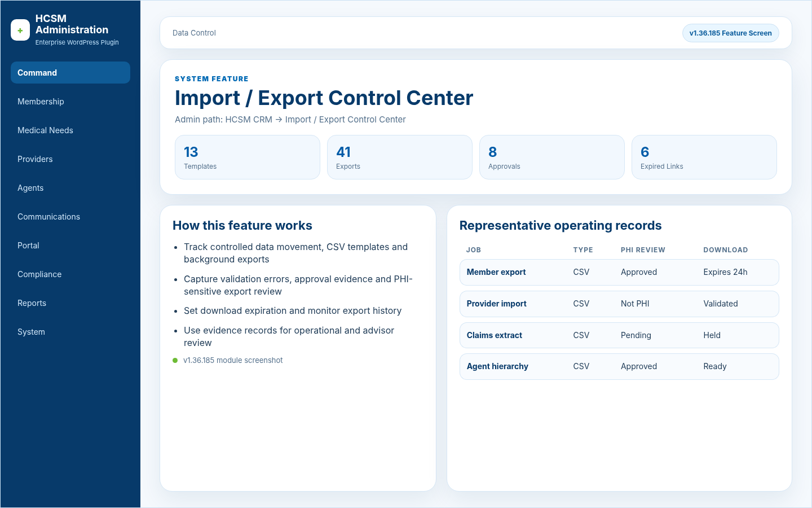Click the JOB column header
The height and width of the screenshot is (508, 812).
[474, 250]
